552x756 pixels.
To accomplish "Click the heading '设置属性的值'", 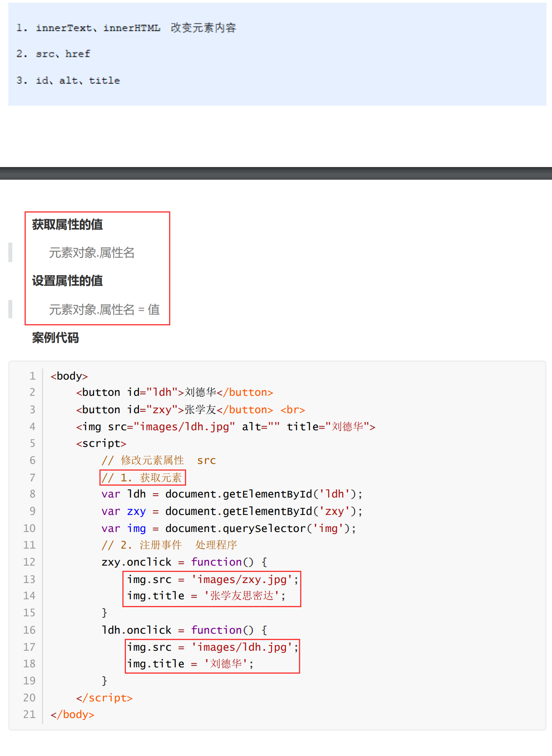I will [67, 281].
